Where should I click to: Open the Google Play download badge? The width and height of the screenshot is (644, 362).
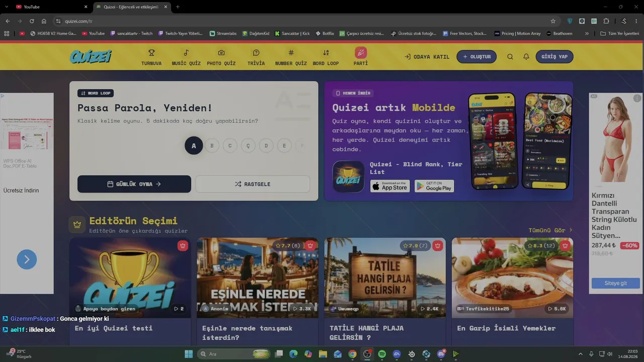click(434, 186)
